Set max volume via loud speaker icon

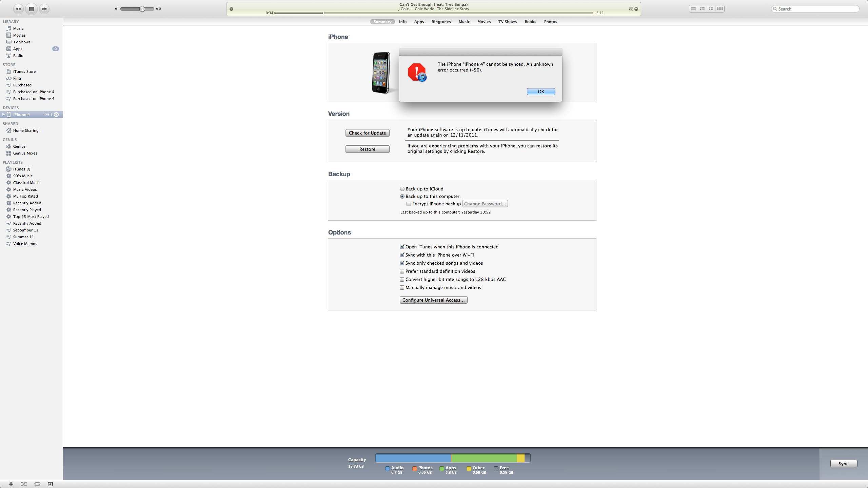pyautogui.click(x=158, y=9)
